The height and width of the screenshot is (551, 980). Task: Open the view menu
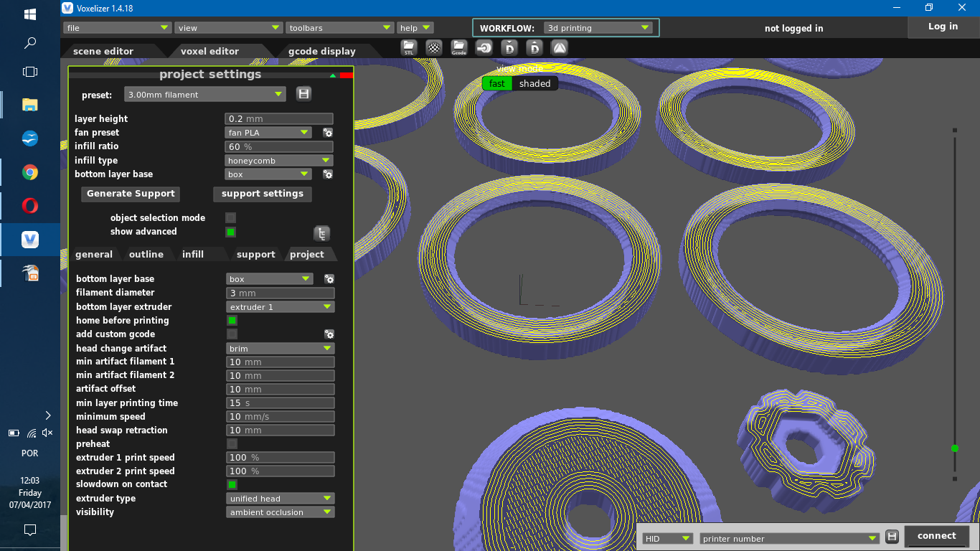[x=229, y=28]
